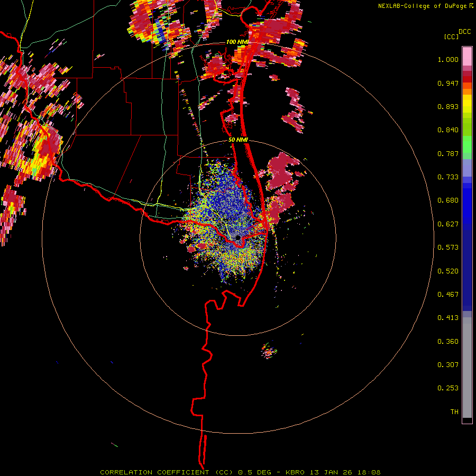Click the 0.253 scale value
476x476 pixels.
448,388
